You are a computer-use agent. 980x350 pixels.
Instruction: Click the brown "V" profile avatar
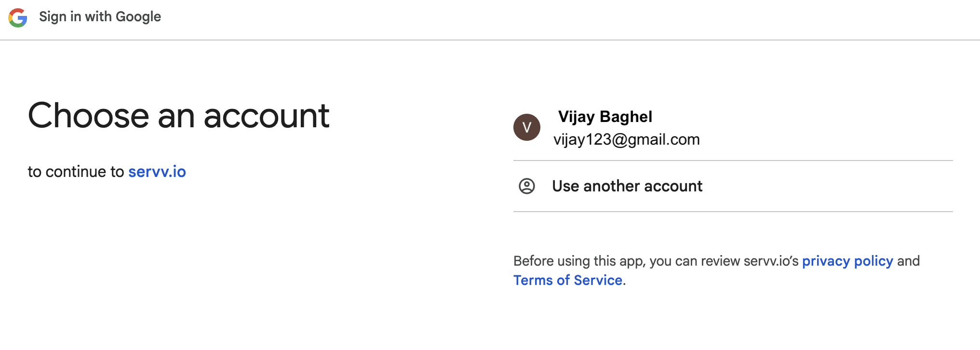coord(526,127)
